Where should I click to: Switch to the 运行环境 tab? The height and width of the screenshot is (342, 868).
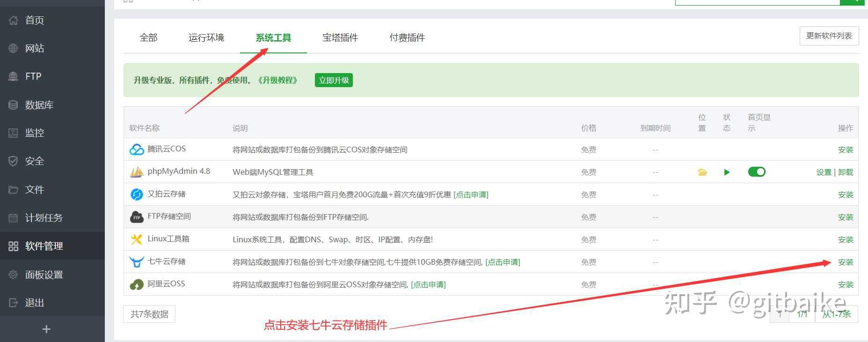tap(206, 37)
